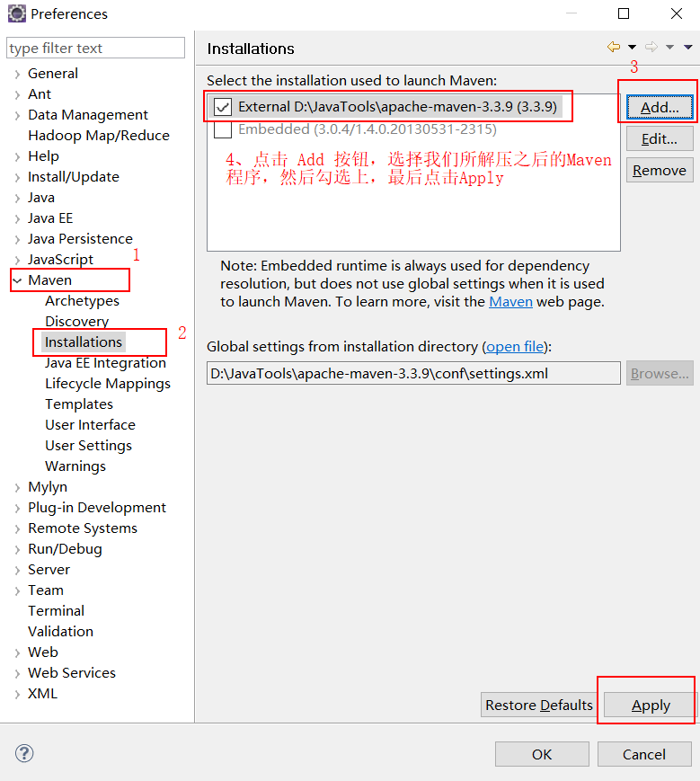Select Templates under Maven

79,404
